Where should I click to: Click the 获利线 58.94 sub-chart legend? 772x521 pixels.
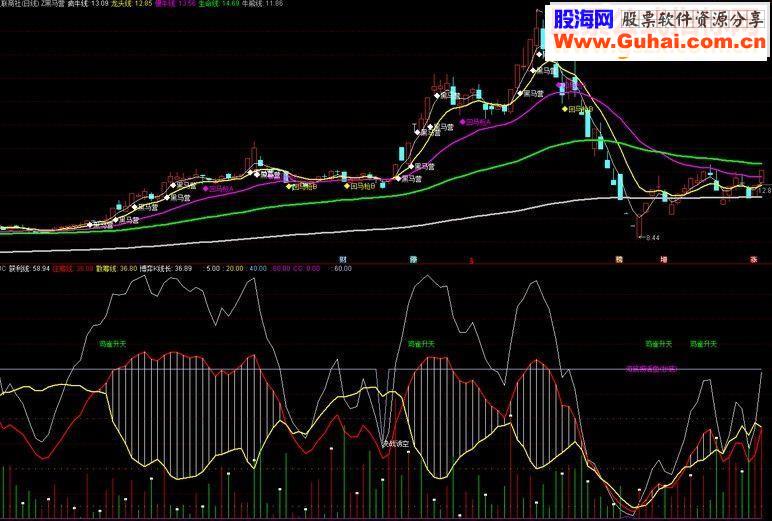(30, 268)
